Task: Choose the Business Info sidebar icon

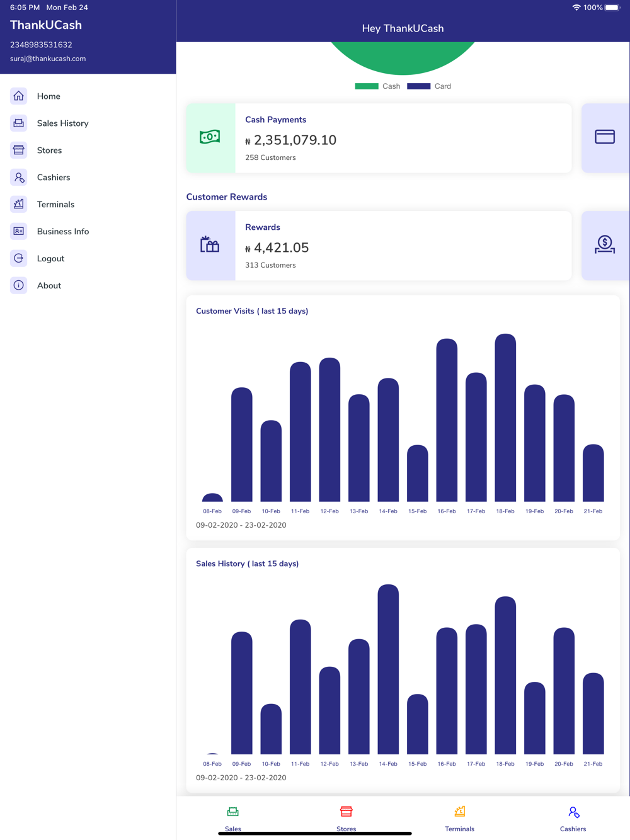Action: coord(19,231)
